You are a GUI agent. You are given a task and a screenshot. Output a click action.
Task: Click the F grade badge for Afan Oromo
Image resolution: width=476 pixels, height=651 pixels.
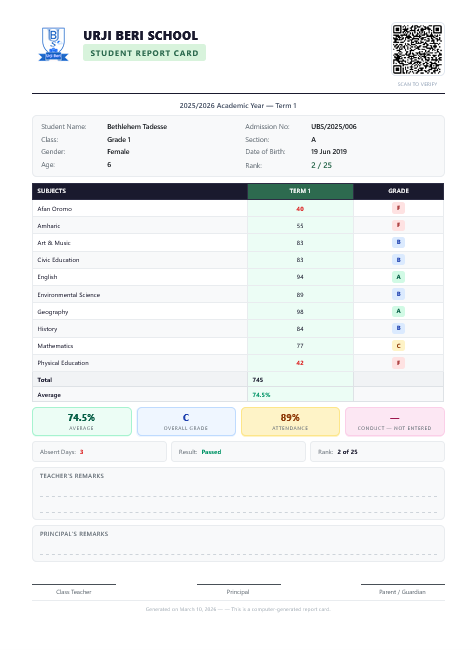[x=398, y=208]
